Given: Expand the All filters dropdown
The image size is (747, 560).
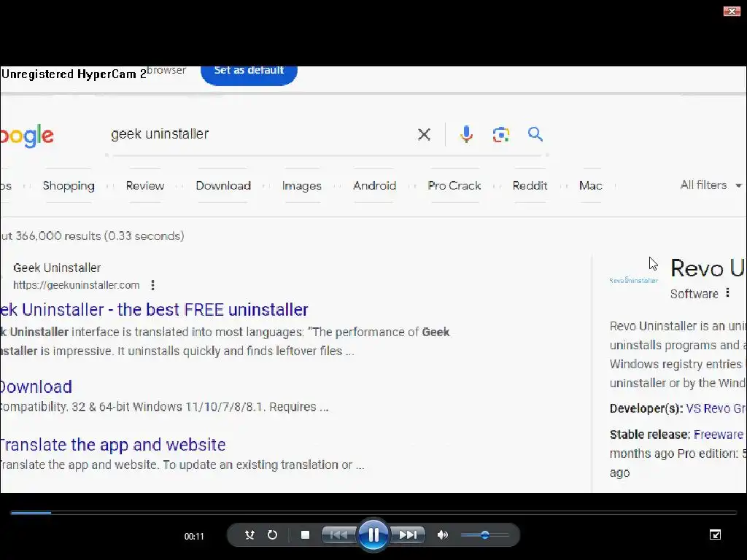Looking at the screenshot, I should coord(711,184).
